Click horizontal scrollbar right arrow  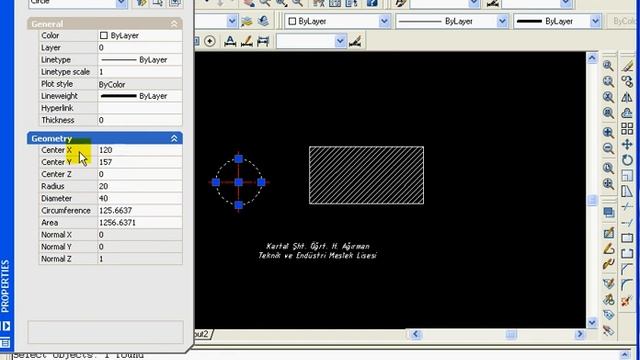(580, 334)
